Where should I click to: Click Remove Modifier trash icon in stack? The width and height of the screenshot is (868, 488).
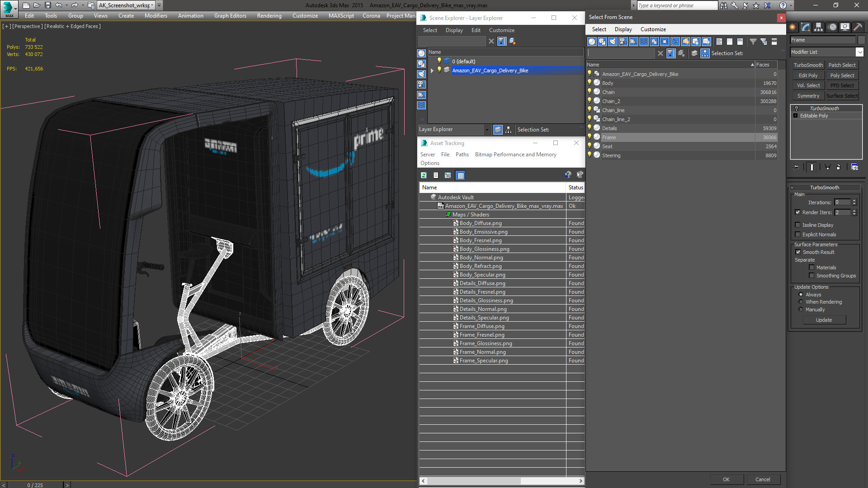click(x=839, y=167)
